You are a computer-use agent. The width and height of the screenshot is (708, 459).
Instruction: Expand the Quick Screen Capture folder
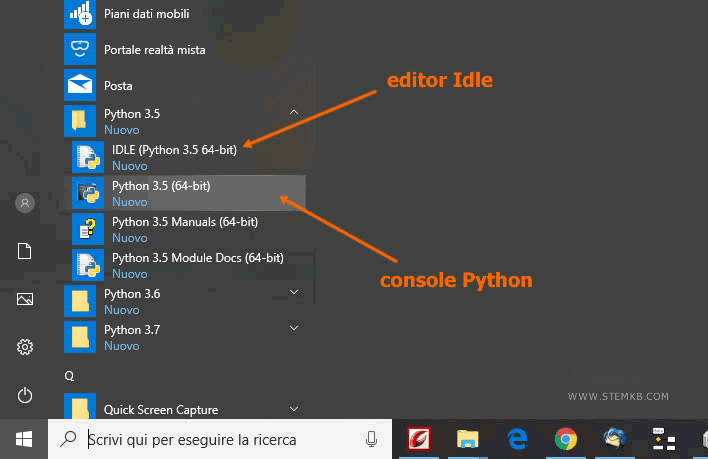pos(293,409)
